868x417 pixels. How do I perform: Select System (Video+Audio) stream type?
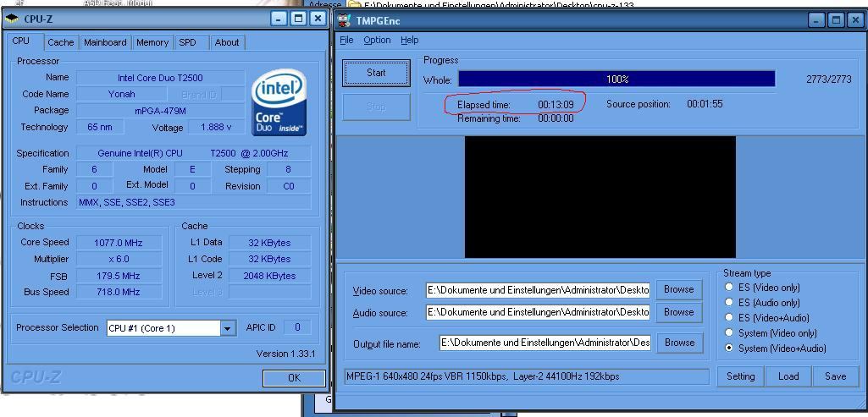[x=728, y=348]
